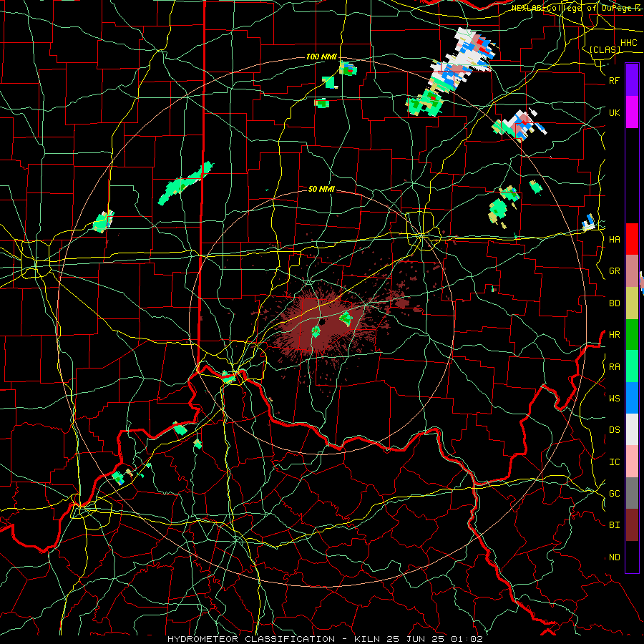Click the purple RF color swatch

click(632, 80)
